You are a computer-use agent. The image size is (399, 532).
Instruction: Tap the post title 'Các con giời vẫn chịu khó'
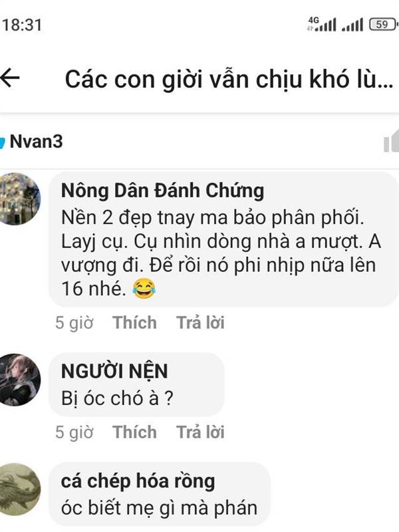tap(229, 79)
